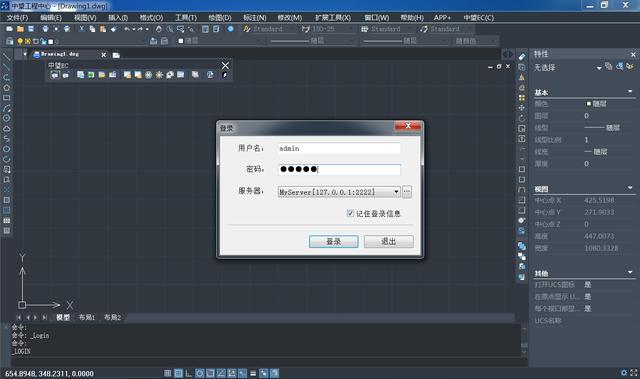Click the Pan hand tool icon

coord(159,29)
